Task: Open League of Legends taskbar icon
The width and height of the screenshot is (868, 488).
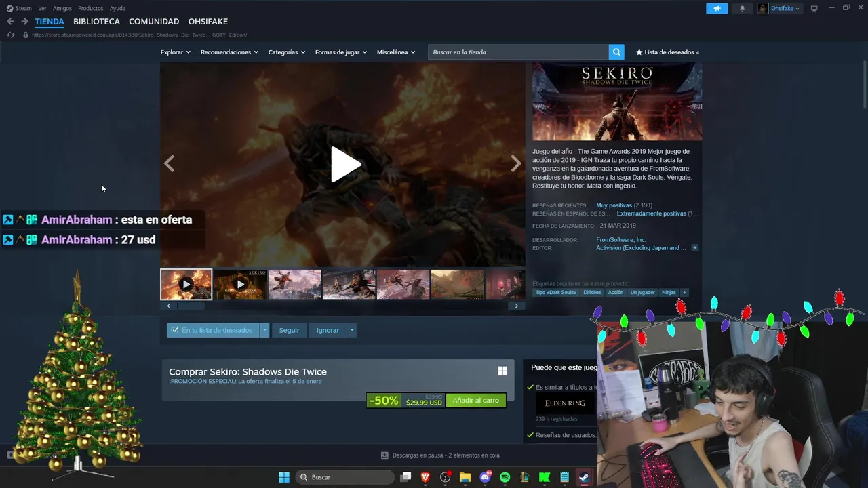Action: (525, 477)
